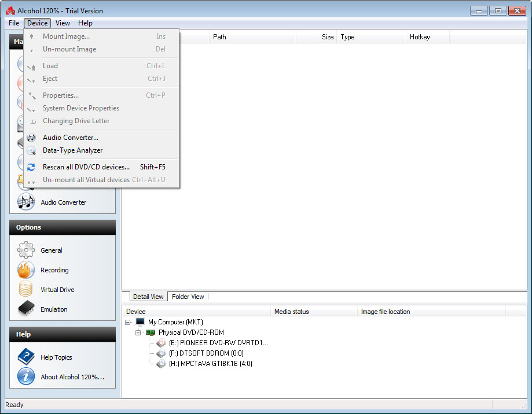The height and width of the screenshot is (414, 532).
Task: Sort by the Hotkey column header
Action: pos(428,37)
